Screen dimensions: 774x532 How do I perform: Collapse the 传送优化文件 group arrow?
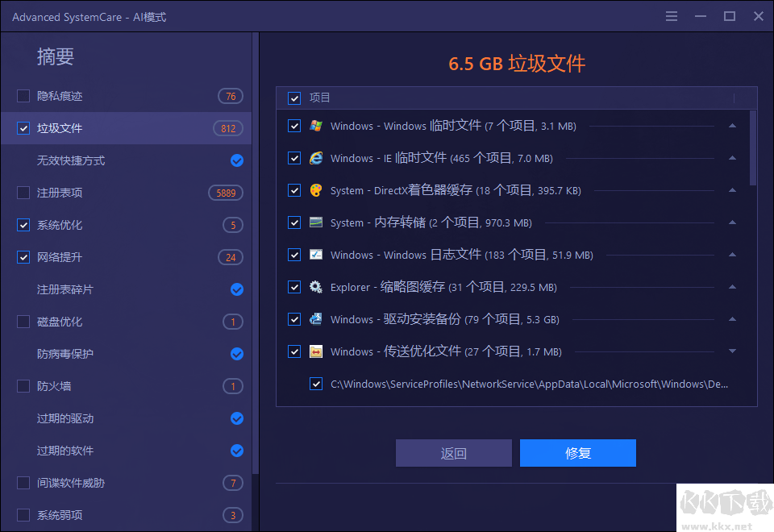click(x=733, y=351)
